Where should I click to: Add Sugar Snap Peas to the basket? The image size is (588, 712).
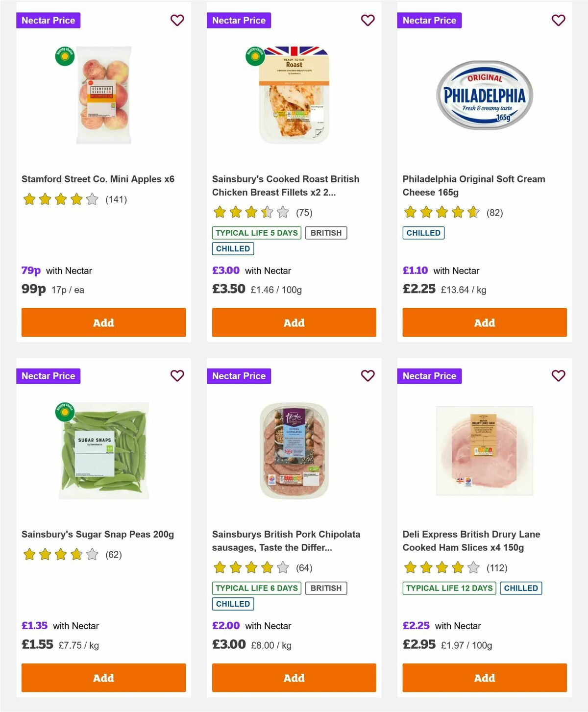(x=103, y=678)
